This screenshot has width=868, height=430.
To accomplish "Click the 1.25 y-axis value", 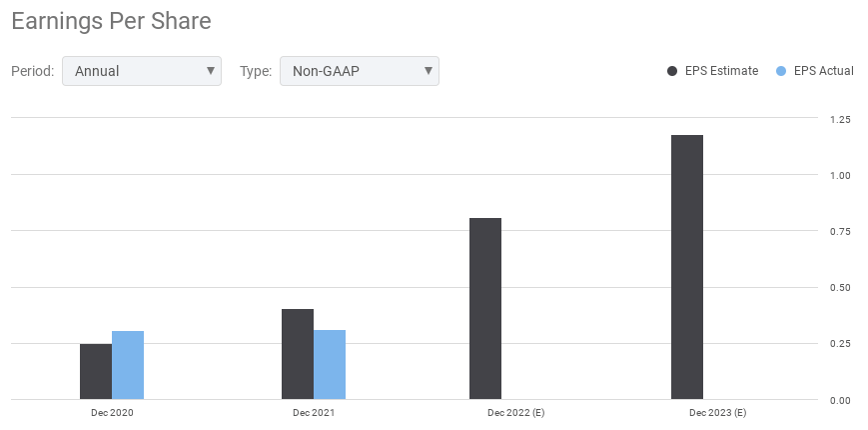I will 840,120.
